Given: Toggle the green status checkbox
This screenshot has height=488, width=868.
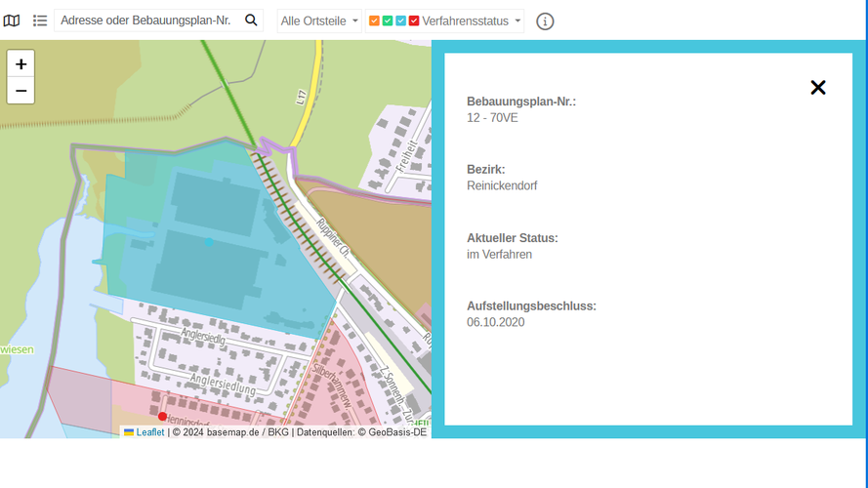Looking at the screenshot, I should tap(388, 20).
